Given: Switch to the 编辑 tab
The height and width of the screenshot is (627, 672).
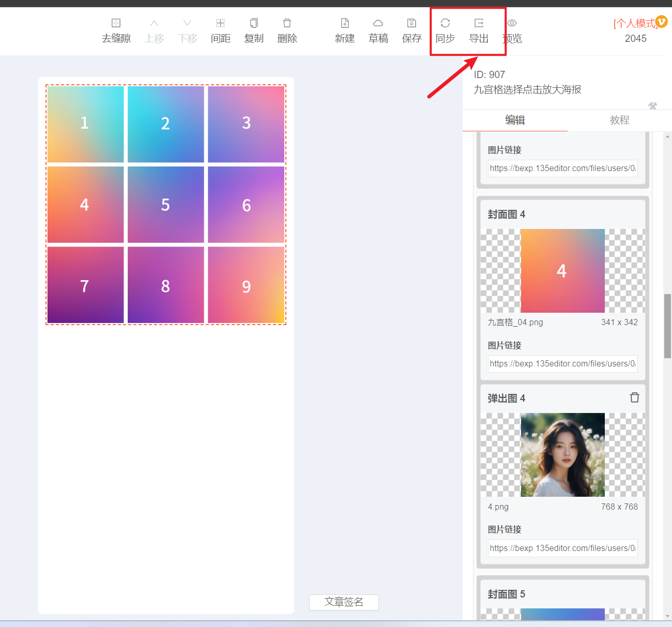Looking at the screenshot, I should (515, 120).
